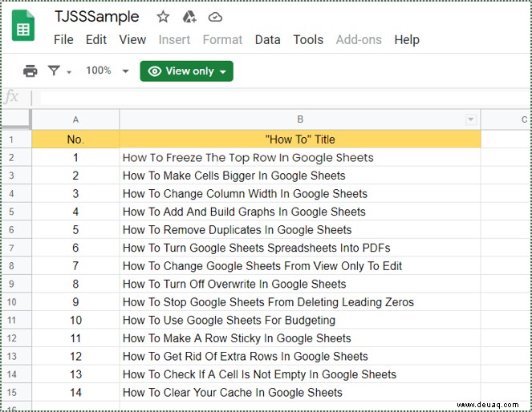Star the TJSSSample document

point(163,17)
